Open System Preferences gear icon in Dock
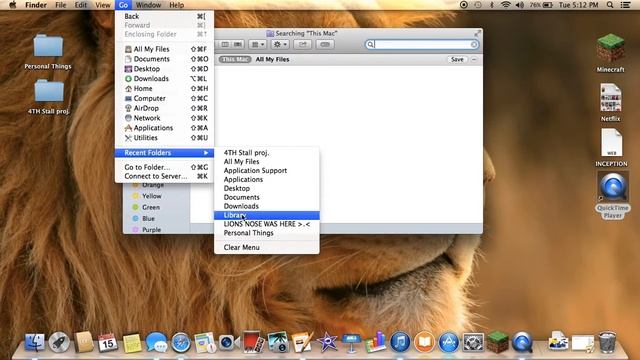This screenshot has height=360, width=640. tap(473, 342)
